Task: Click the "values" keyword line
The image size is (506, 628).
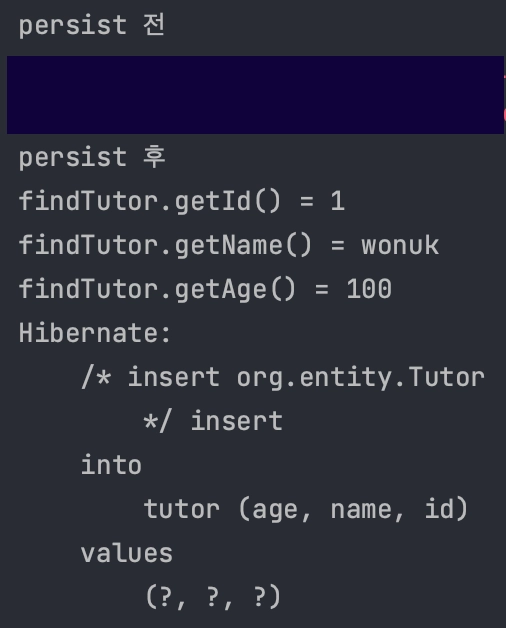Action: tap(127, 553)
